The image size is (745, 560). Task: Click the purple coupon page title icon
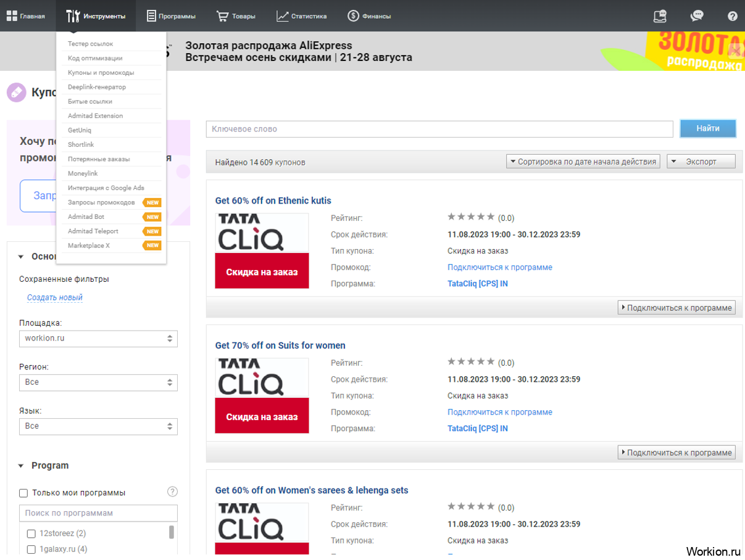tap(17, 93)
